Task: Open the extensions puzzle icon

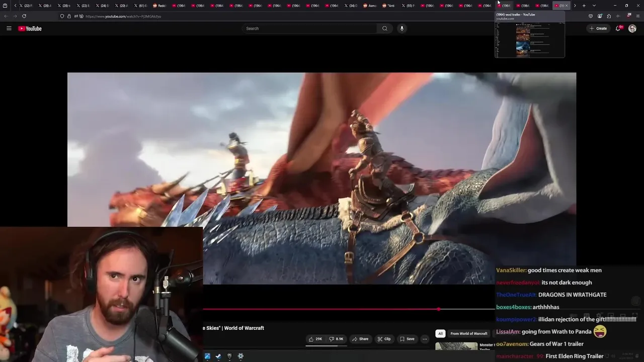Action: [x=609, y=16]
